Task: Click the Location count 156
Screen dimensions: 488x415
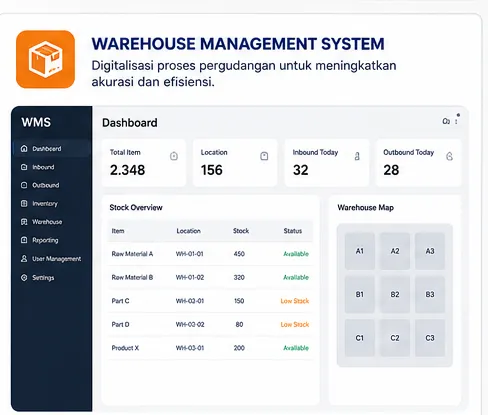Action: tap(212, 170)
